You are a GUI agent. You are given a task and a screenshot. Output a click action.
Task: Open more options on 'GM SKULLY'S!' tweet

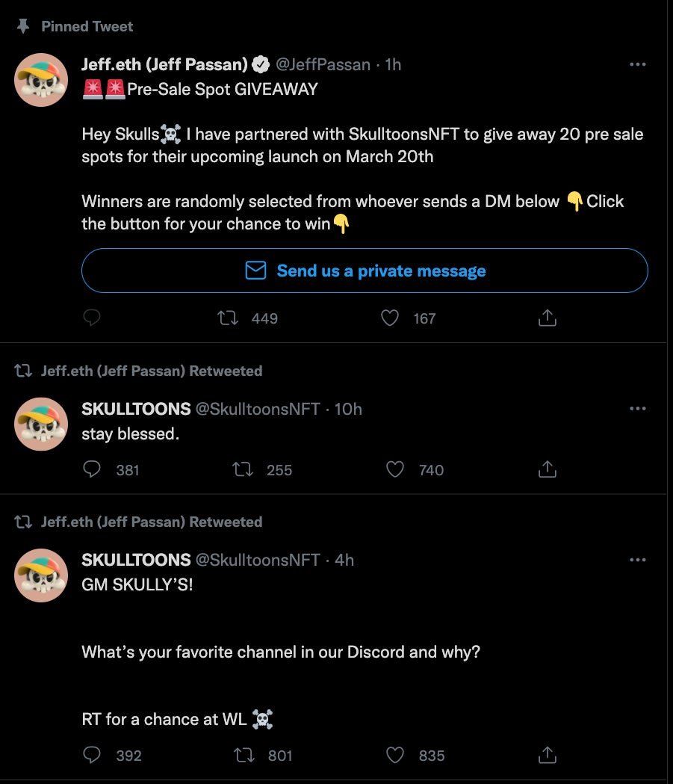(x=637, y=560)
